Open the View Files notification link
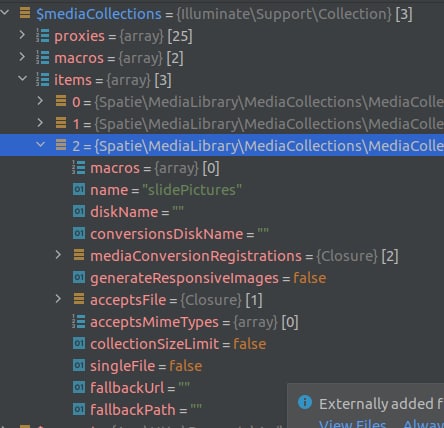Image resolution: width=444 pixels, height=428 pixels. click(x=352, y=424)
